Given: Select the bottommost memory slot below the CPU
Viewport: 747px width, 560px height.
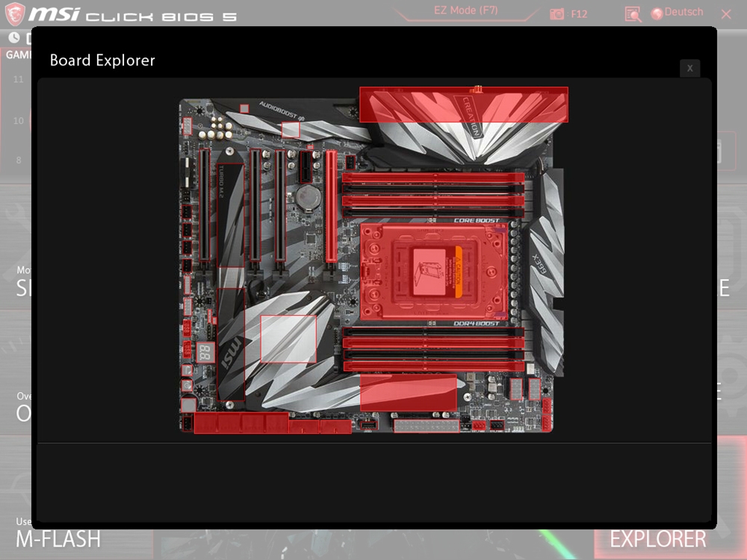Looking at the screenshot, I should [433, 366].
